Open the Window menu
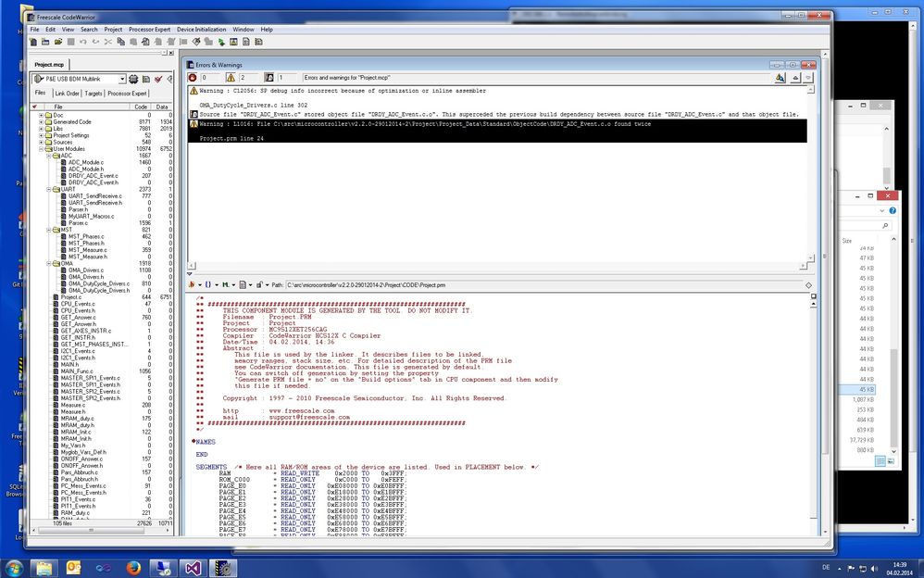 click(x=243, y=30)
